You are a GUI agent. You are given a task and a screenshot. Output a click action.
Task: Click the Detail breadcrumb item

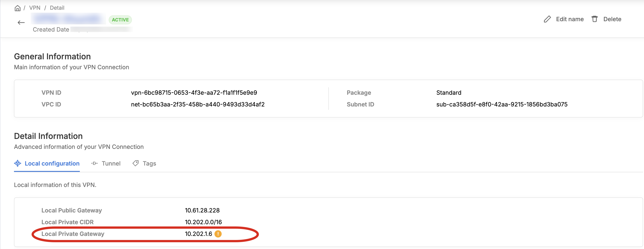point(57,8)
